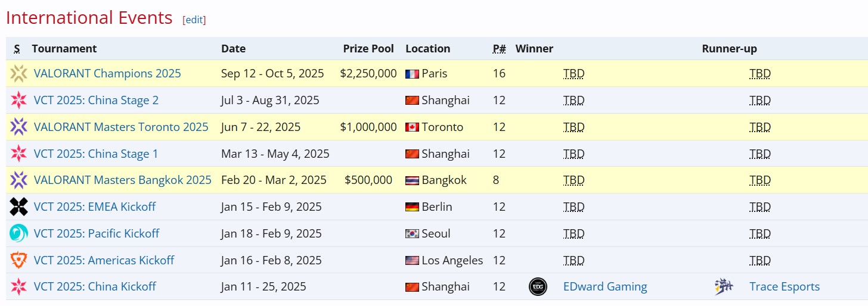This screenshot has height=306, width=868.
Task: Click the VCT EMEA Kickoff icon
Action: [18, 207]
